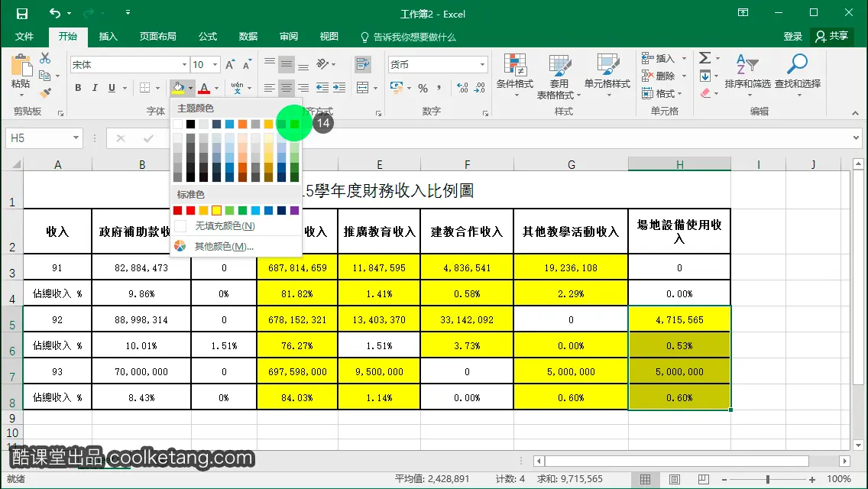868x489 pixels.
Task: Expand the formula bar
Action: point(856,138)
